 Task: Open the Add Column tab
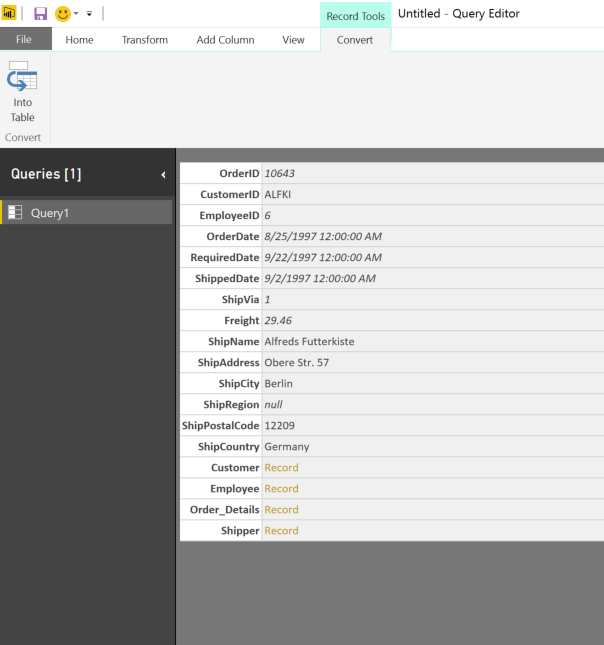(225, 40)
